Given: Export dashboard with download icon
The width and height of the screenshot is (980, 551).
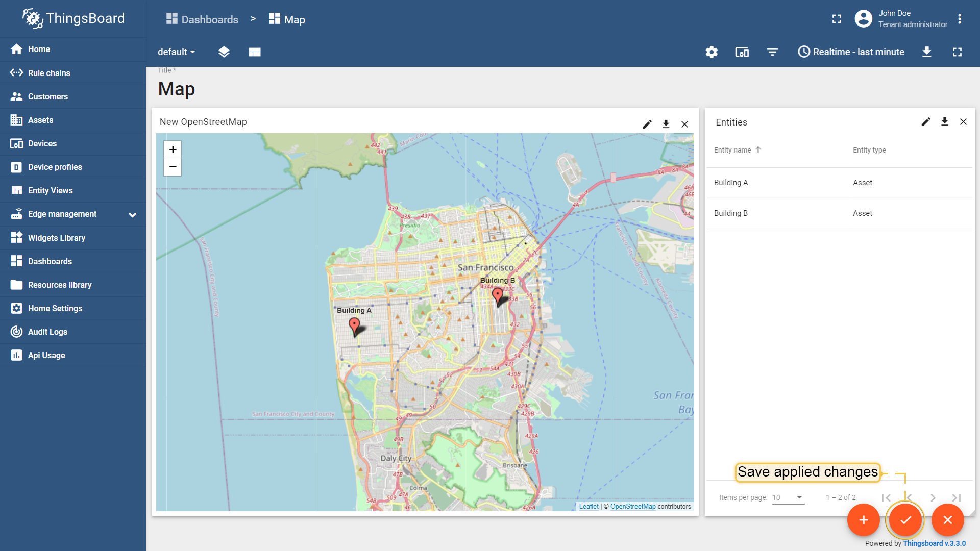Looking at the screenshot, I should tap(927, 52).
